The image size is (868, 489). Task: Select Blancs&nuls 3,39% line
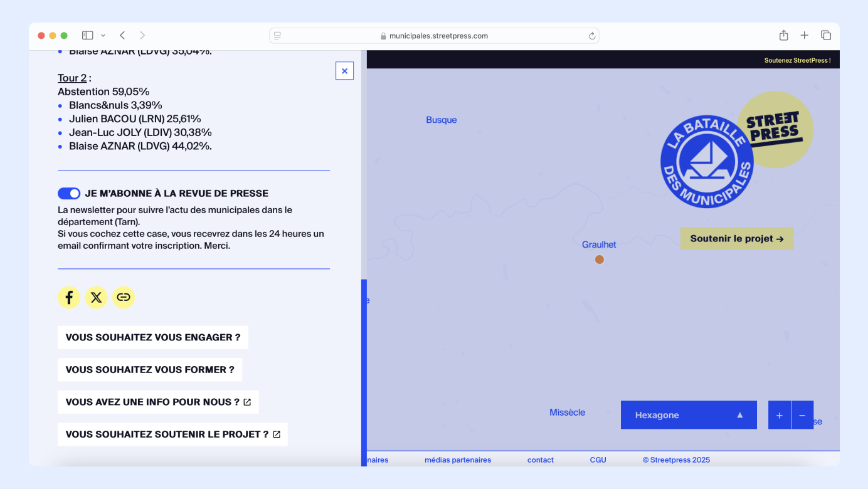pos(115,105)
